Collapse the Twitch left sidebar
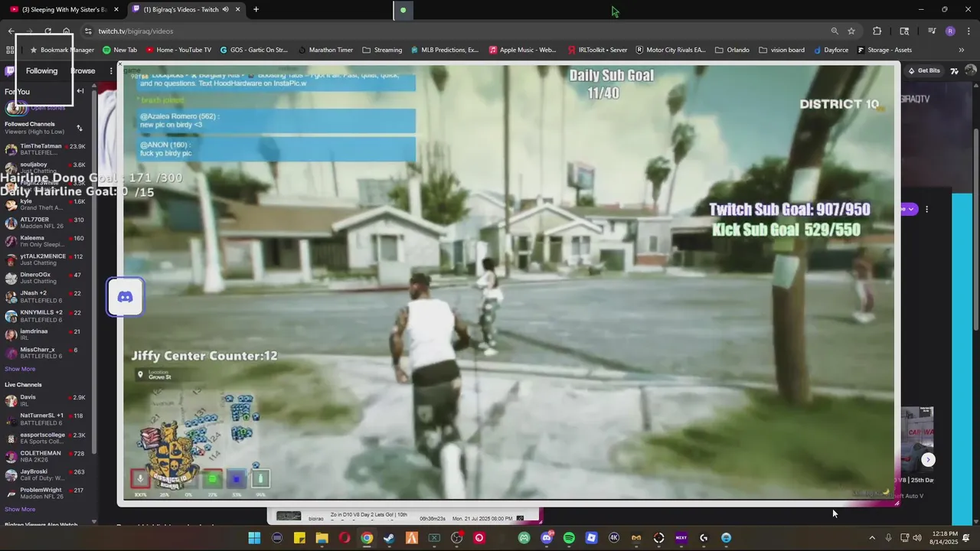Image resolution: width=980 pixels, height=551 pixels. coord(80,91)
